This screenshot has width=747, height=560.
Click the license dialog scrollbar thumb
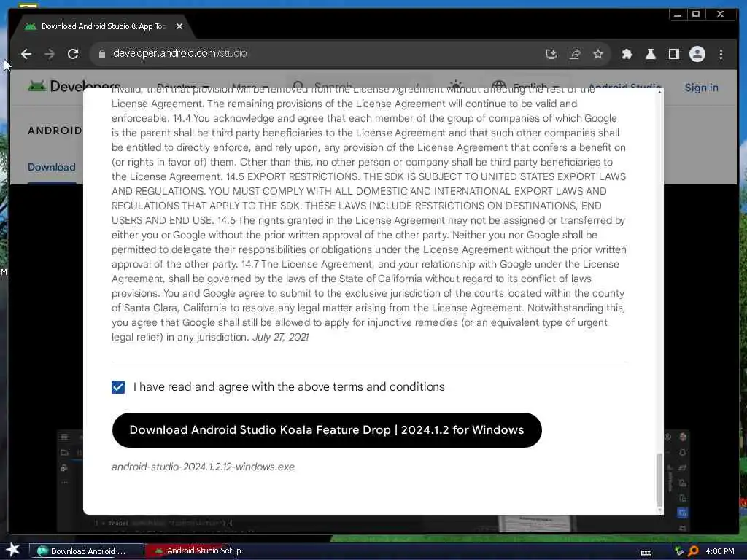pos(659,480)
